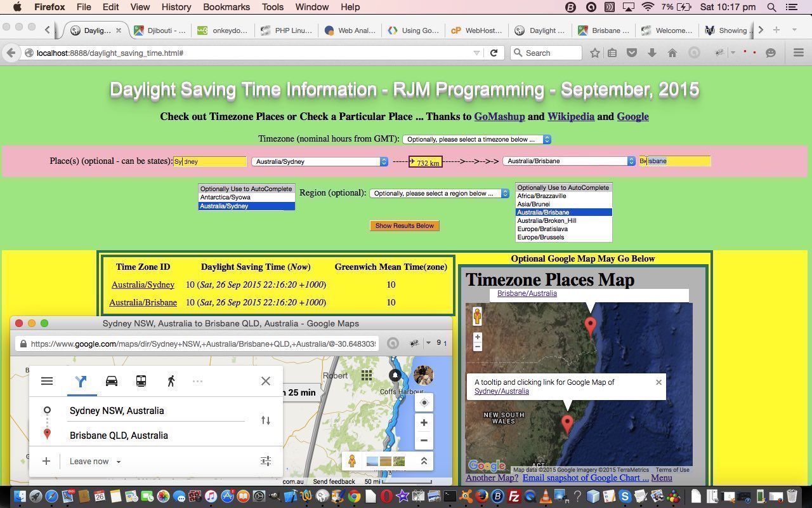Click the home icon in toolbar

[x=672, y=53]
